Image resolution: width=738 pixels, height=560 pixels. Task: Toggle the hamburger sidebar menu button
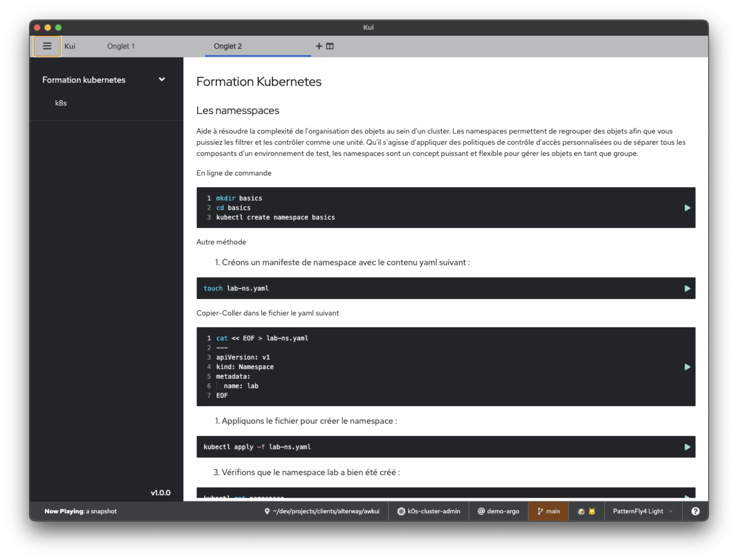click(47, 46)
